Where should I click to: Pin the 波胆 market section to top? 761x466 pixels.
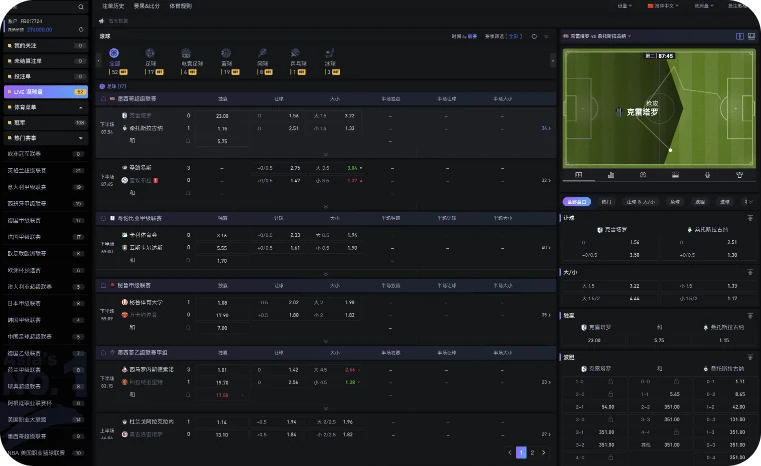(x=750, y=357)
